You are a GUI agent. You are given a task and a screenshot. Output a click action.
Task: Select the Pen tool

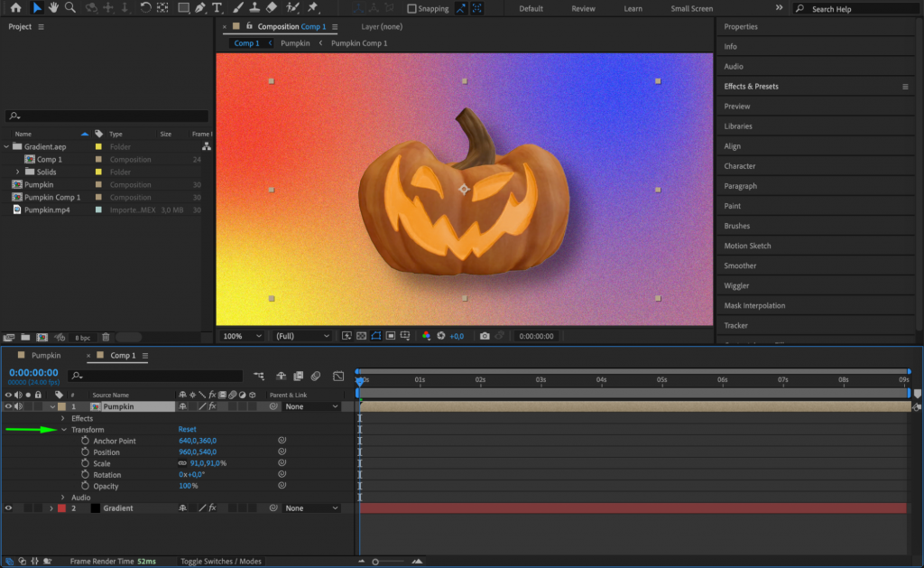(199, 8)
